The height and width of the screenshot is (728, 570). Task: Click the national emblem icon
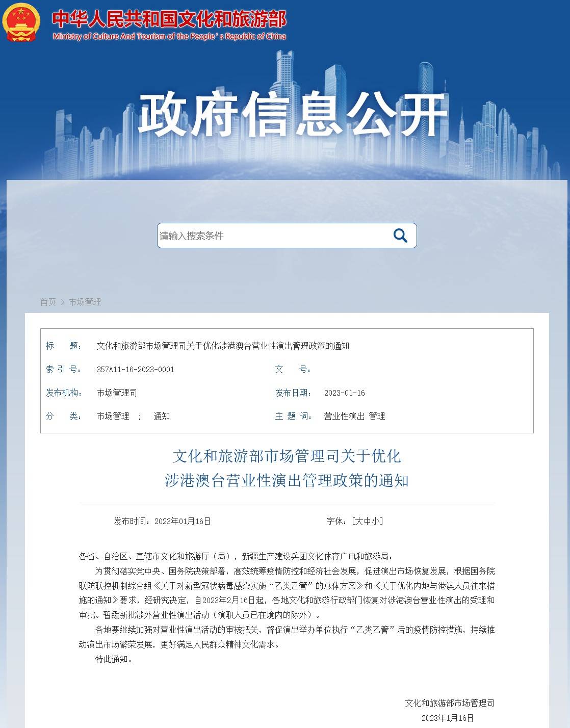(21, 22)
